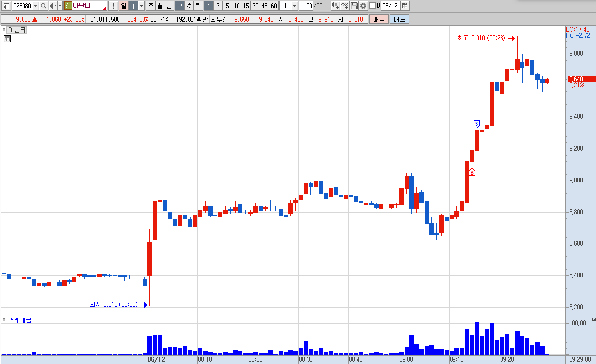Expand the custom interval dropdown after 60
Viewport: 596px width, 364px height.
pos(294,6)
